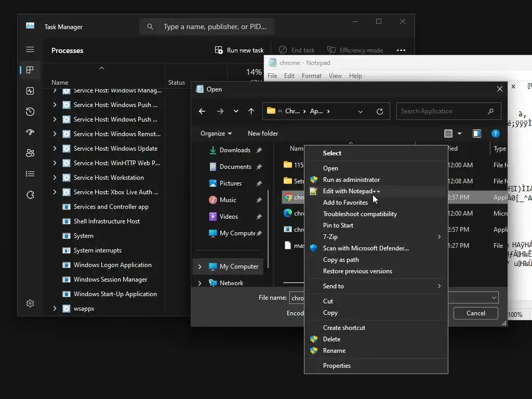Viewport: 532px width, 399px height.
Task: Open the Documents quick access folder
Action: click(x=235, y=167)
